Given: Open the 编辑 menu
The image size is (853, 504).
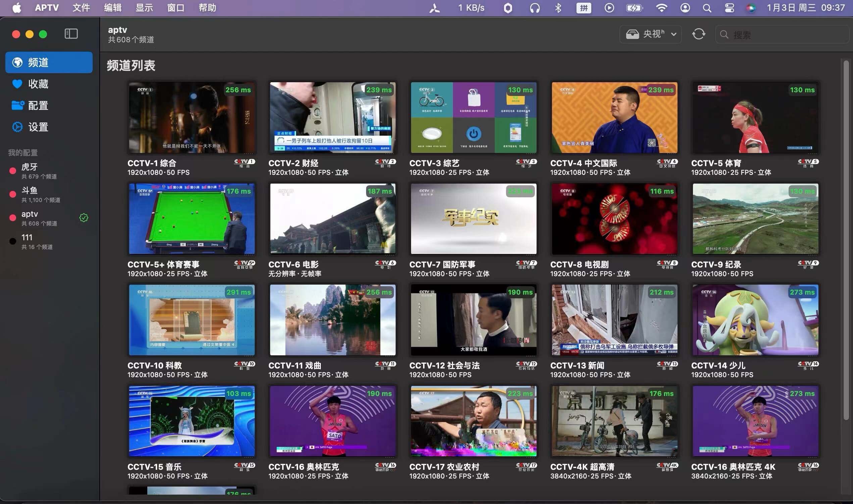Looking at the screenshot, I should tap(113, 8).
